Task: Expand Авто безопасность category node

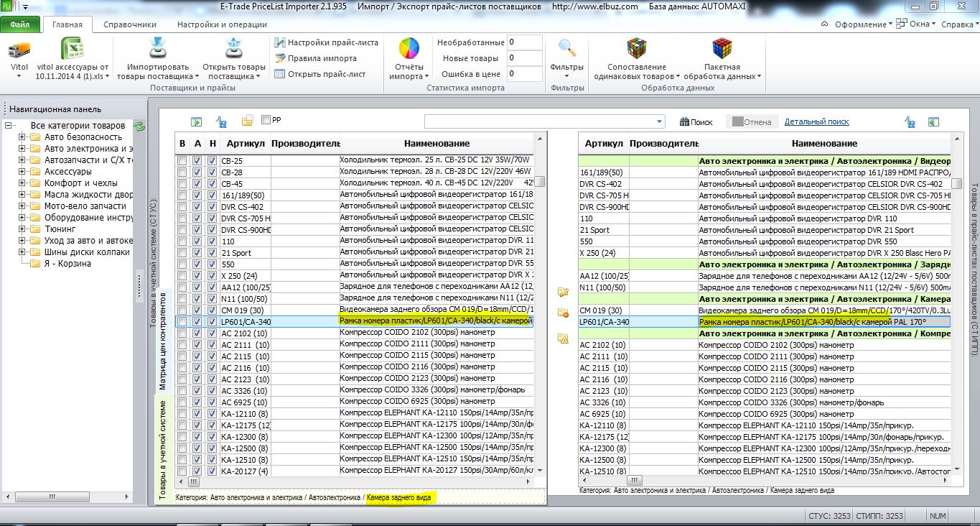Action: (x=22, y=137)
